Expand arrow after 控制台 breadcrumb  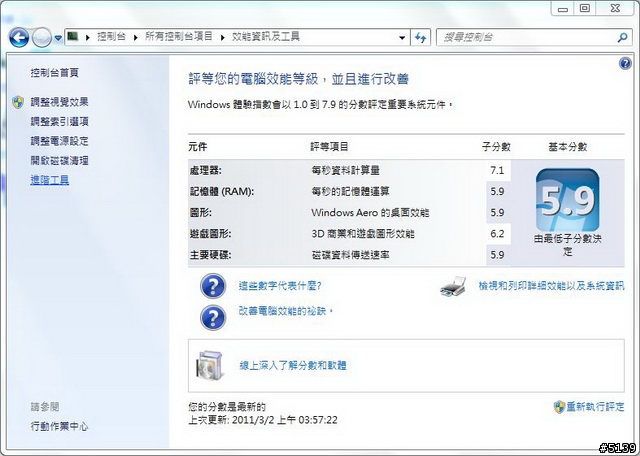(135, 38)
